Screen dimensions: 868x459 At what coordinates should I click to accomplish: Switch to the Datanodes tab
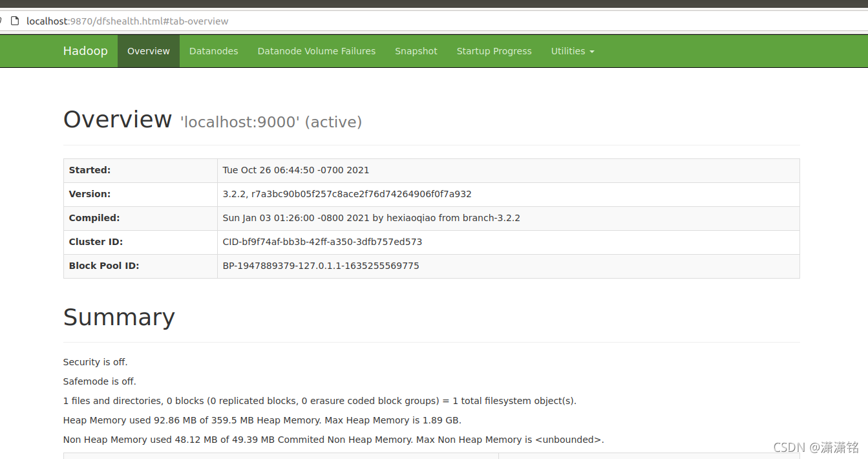[x=214, y=51]
